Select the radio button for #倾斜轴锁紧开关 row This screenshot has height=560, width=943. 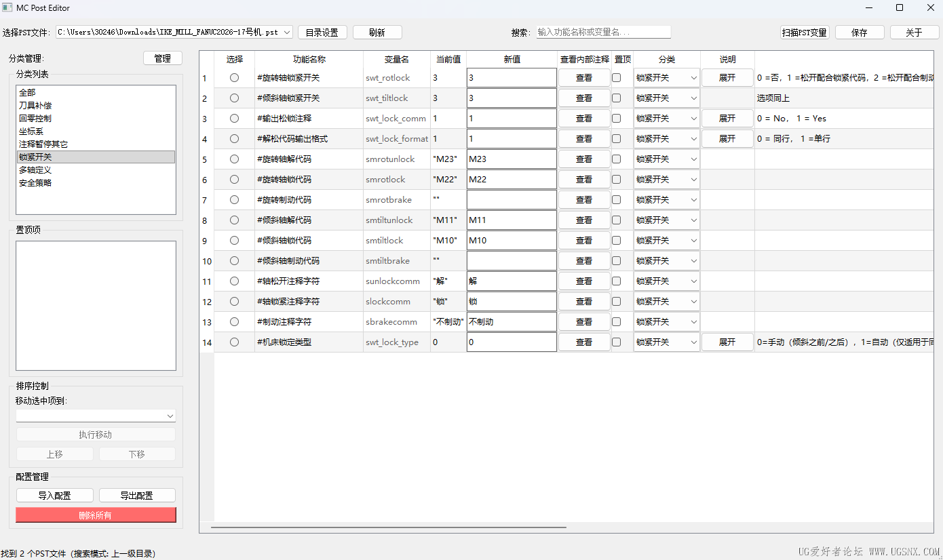(234, 98)
